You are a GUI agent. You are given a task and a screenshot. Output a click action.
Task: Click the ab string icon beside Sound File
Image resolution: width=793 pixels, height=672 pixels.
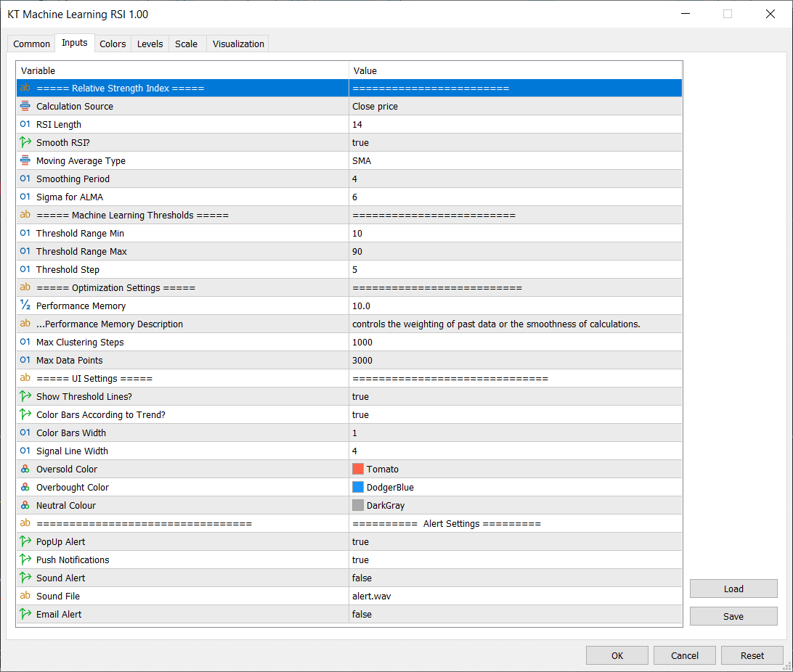25,596
